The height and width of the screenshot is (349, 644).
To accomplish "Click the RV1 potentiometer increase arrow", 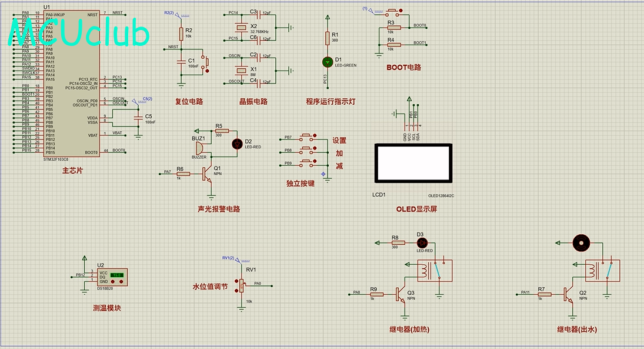I will [x=236, y=281].
